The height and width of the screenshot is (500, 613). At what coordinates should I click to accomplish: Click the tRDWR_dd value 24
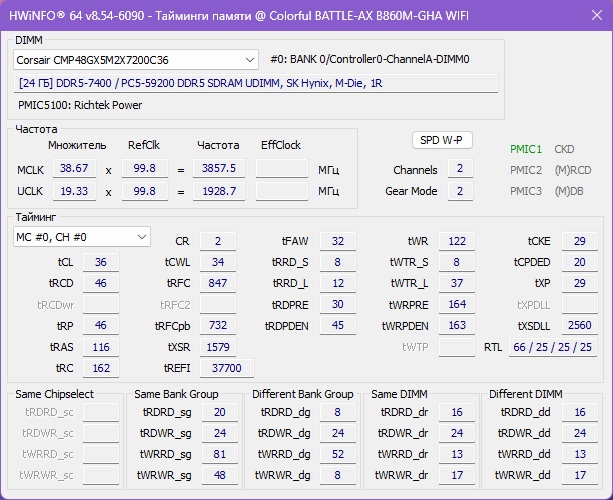(580, 433)
